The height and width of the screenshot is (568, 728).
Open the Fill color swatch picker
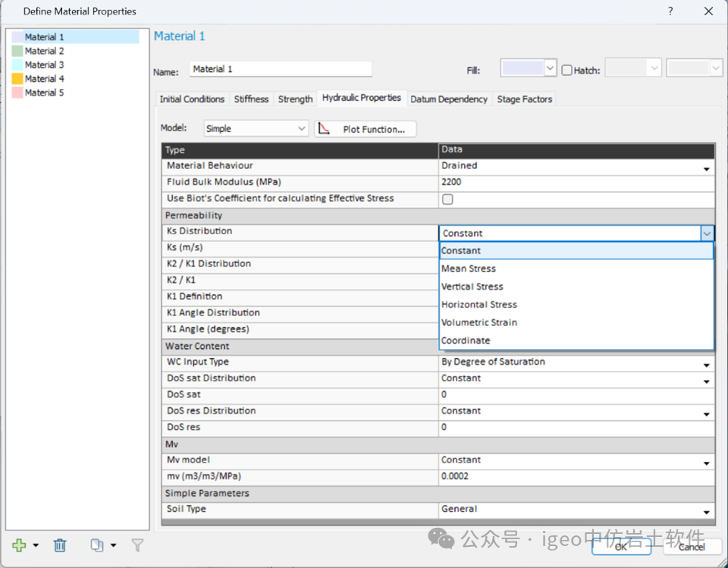point(529,68)
